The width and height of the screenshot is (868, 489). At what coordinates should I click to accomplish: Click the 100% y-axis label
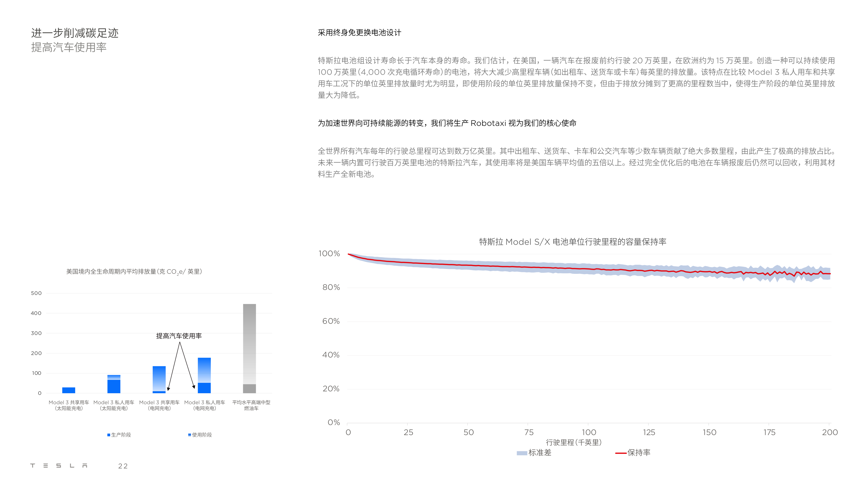point(329,254)
